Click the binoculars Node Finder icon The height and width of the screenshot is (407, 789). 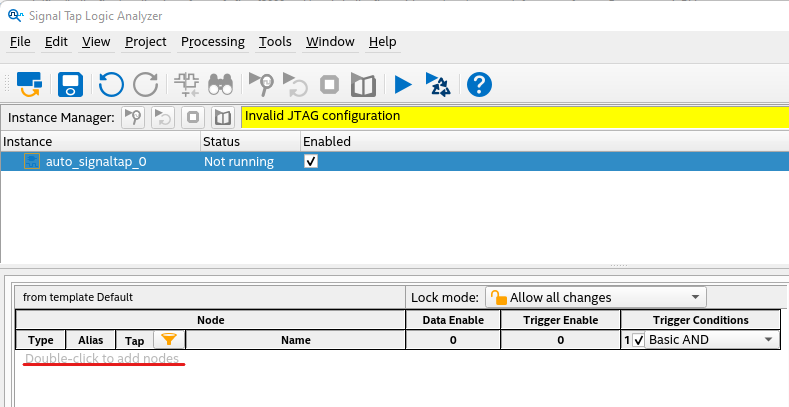point(221,84)
